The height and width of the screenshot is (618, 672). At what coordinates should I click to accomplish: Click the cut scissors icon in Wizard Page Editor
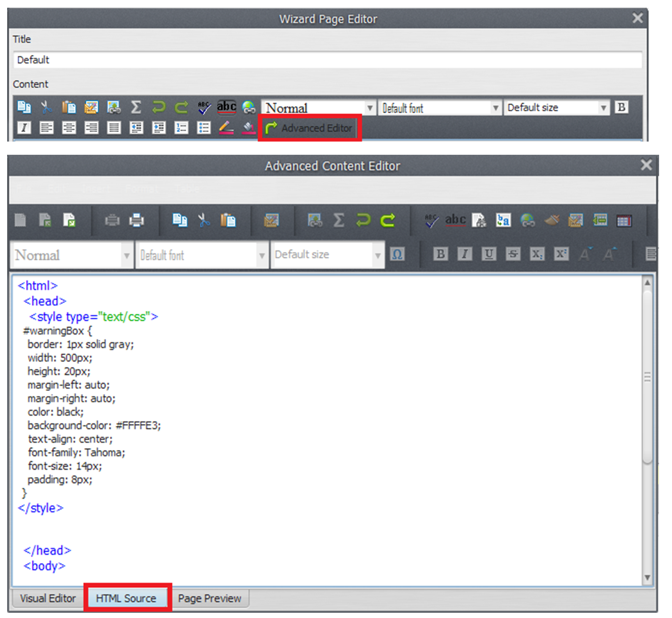[46, 108]
